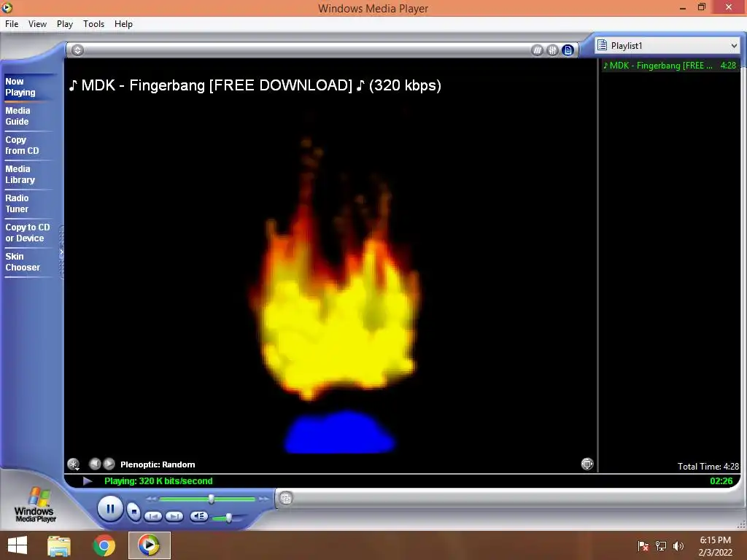747x560 pixels.
Task: Go to Copy to CD or Device
Action: click(28, 233)
